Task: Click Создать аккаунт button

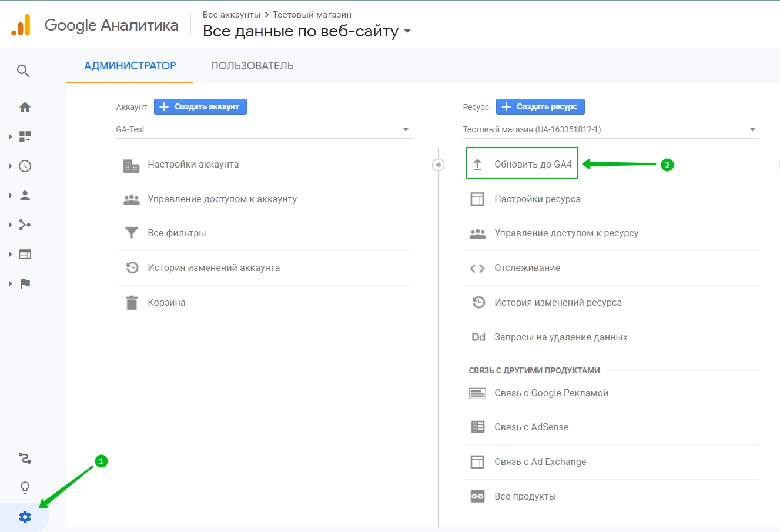Action: pos(200,106)
